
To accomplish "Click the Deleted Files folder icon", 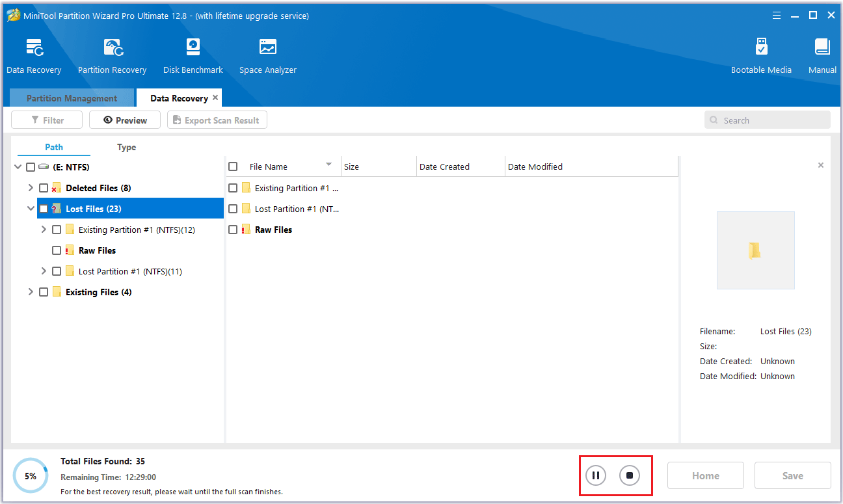I will (56, 188).
